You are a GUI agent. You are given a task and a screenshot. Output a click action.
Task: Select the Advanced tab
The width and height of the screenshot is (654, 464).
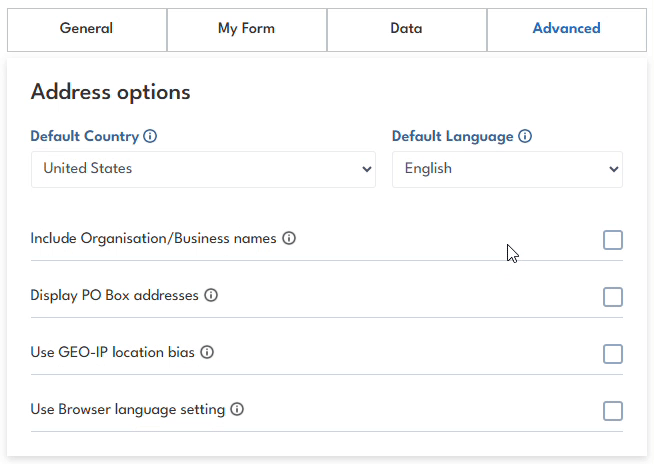(x=566, y=29)
